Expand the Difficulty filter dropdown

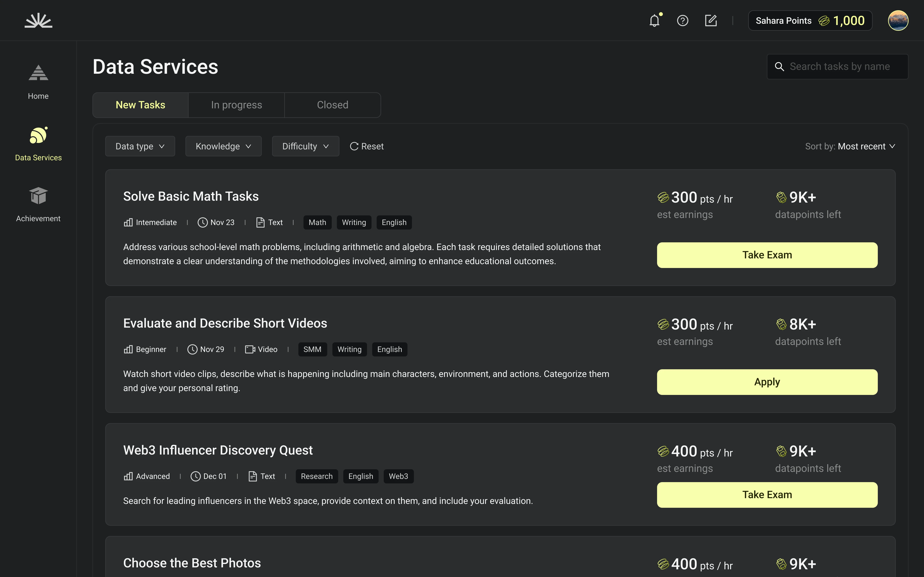[x=305, y=147]
